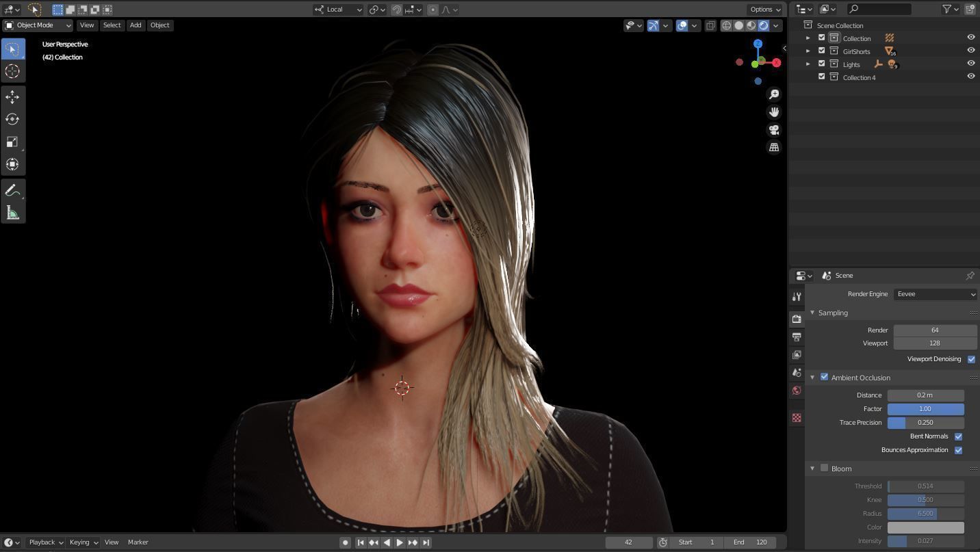The height and width of the screenshot is (552, 980).
Task: Toggle X-ray display in viewport header
Action: [x=710, y=25]
